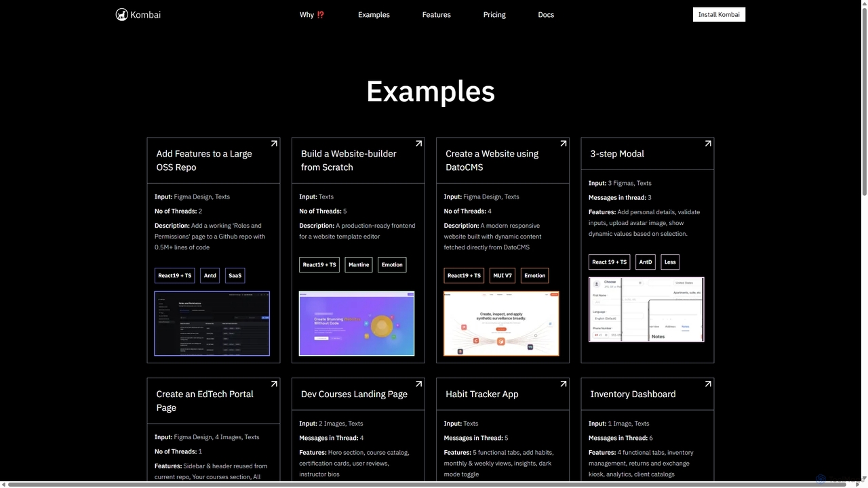Click 'Messages in Thread: 6' text

tap(620, 438)
